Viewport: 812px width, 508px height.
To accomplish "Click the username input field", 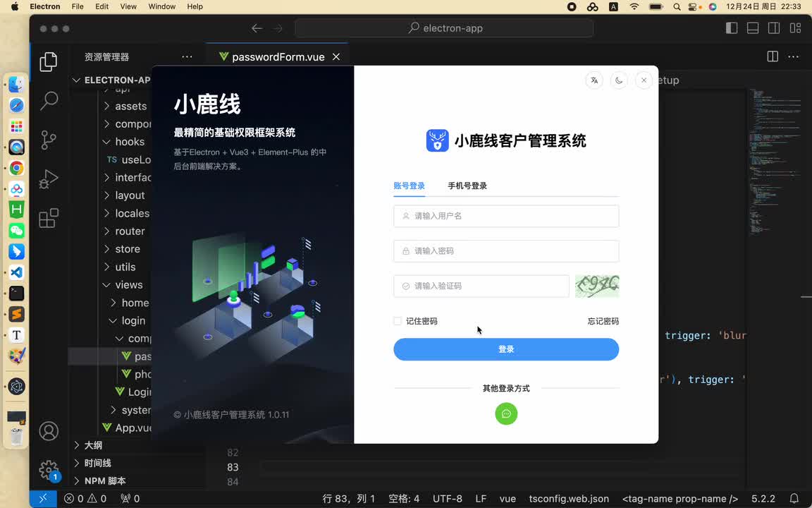I will click(506, 216).
